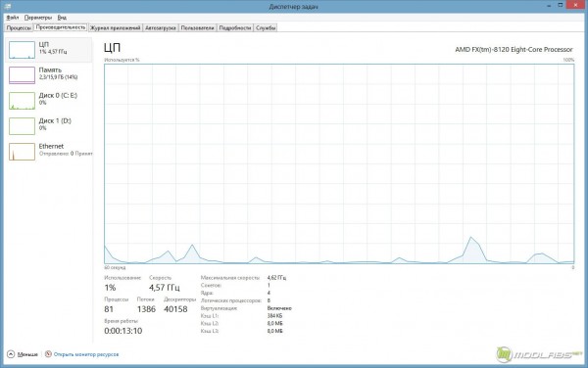Click the threads count 1386
Image resolution: width=588 pixels, height=368 pixels.
tap(146, 309)
